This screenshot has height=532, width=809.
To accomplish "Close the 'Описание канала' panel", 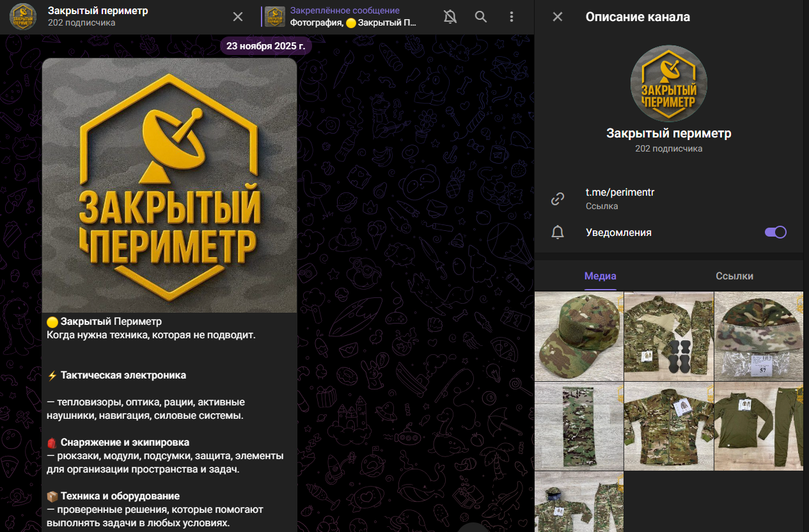I will click(x=558, y=17).
